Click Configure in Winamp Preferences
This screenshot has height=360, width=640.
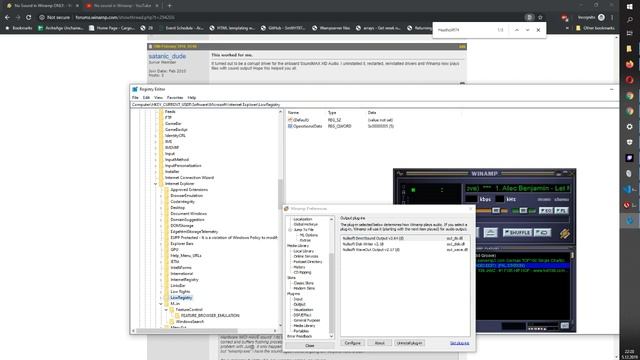[352, 343]
